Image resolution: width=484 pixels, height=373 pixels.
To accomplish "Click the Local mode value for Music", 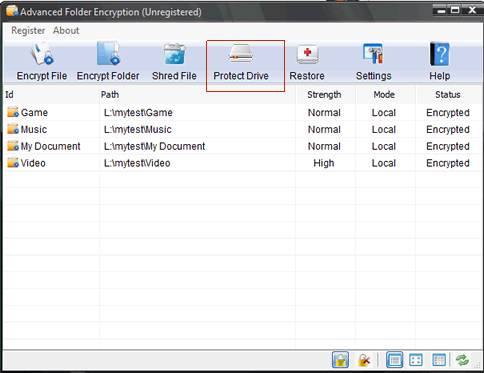I will click(384, 129).
